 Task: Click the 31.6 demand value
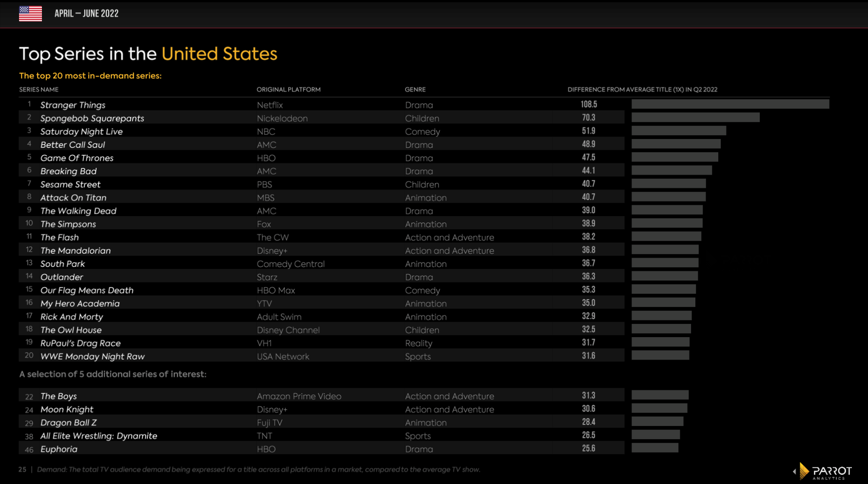coord(589,355)
